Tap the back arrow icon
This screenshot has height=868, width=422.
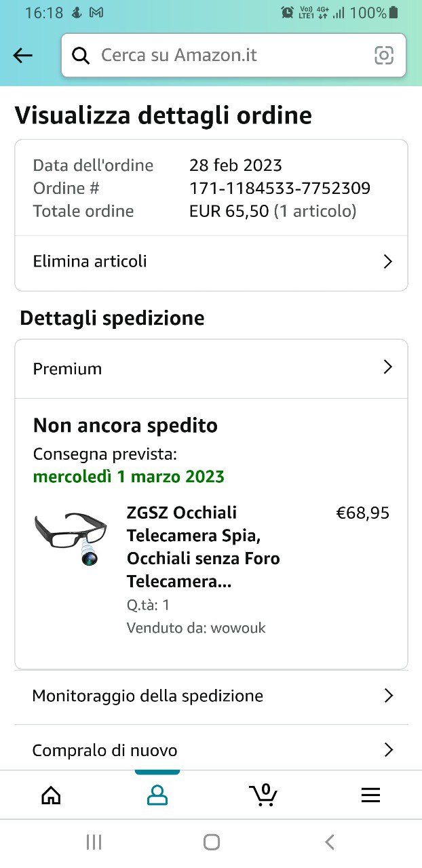[23, 56]
